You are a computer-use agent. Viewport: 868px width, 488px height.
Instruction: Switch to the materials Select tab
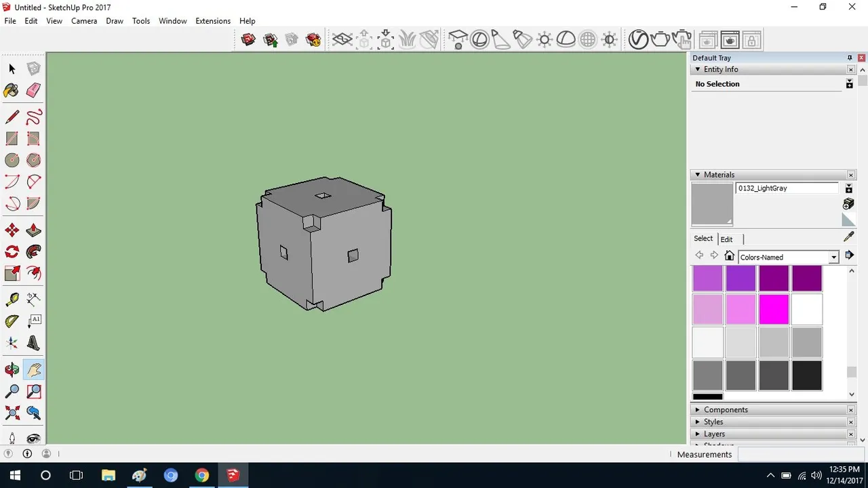[x=703, y=239]
